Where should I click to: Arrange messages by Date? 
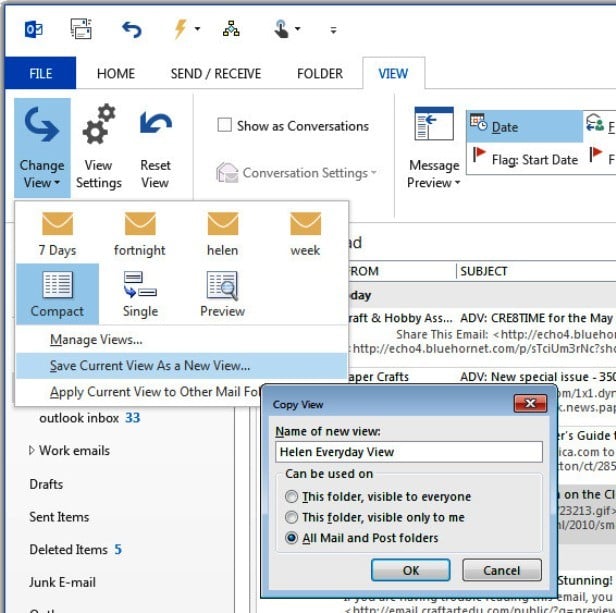coord(524,127)
